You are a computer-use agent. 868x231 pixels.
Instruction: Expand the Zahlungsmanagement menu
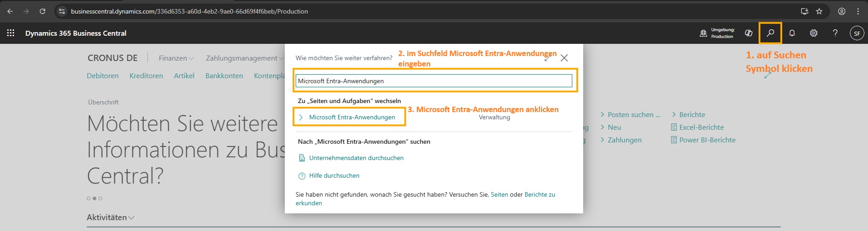click(245, 58)
